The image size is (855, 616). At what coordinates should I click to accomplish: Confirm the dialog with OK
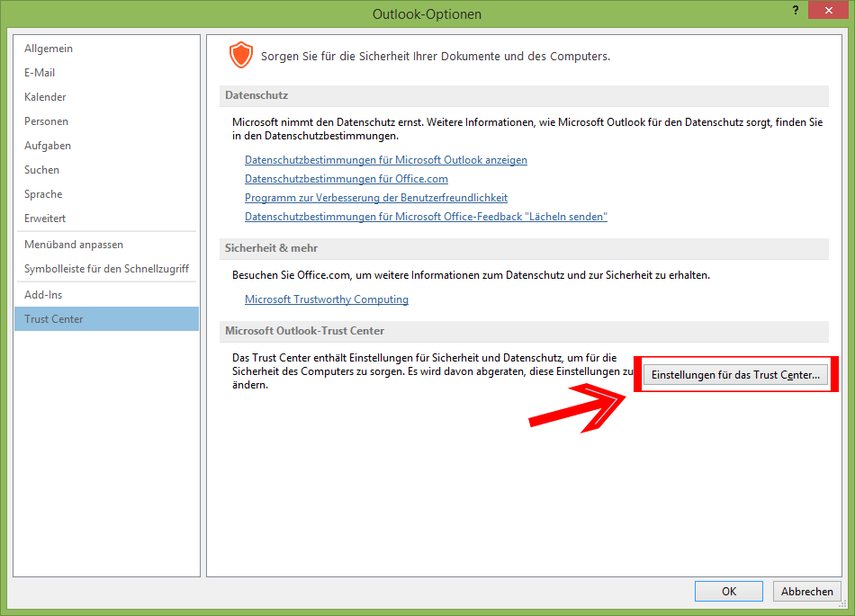click(728, 592)
